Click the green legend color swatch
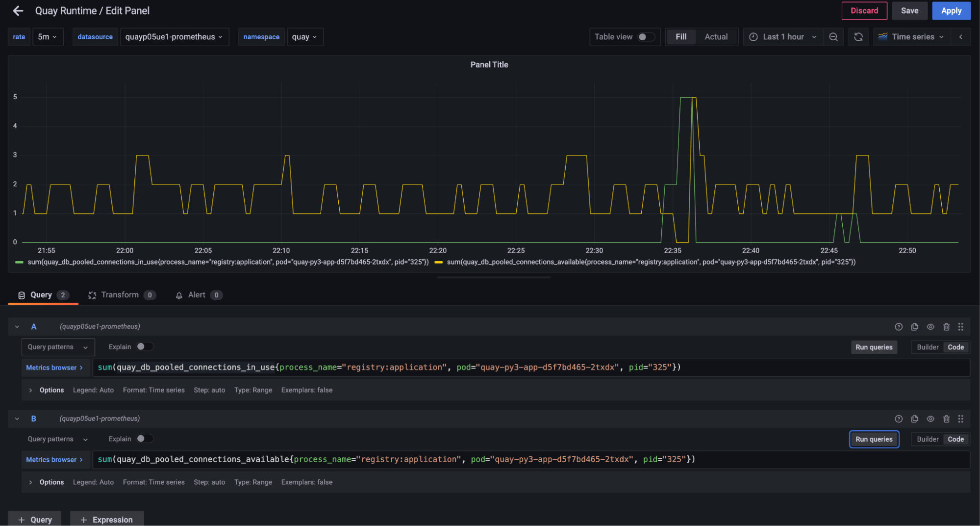980x526 pixels. point(20,263)
